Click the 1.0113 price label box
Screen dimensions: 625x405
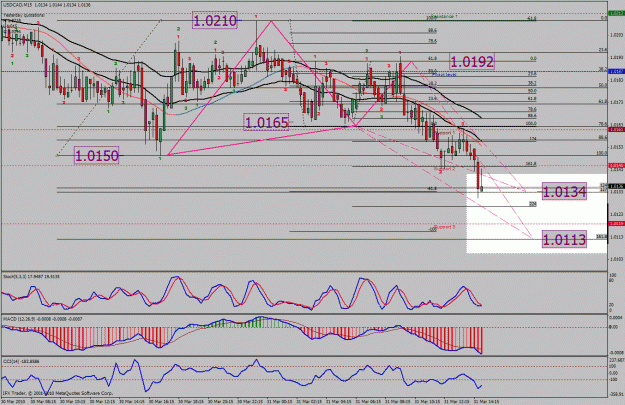tap(564, 240)
